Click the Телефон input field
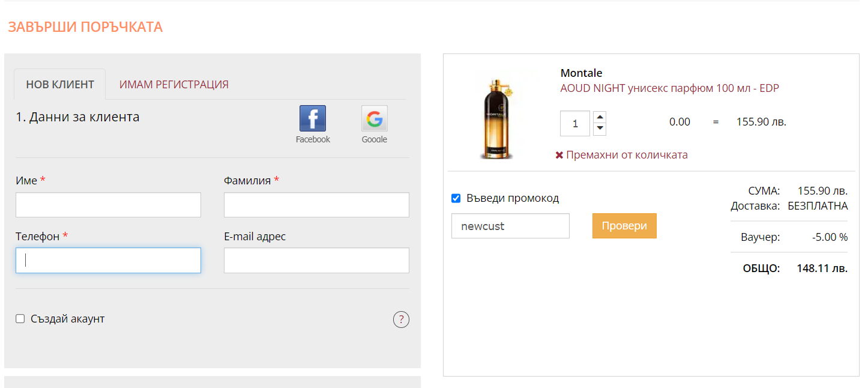 click(108, 260)
